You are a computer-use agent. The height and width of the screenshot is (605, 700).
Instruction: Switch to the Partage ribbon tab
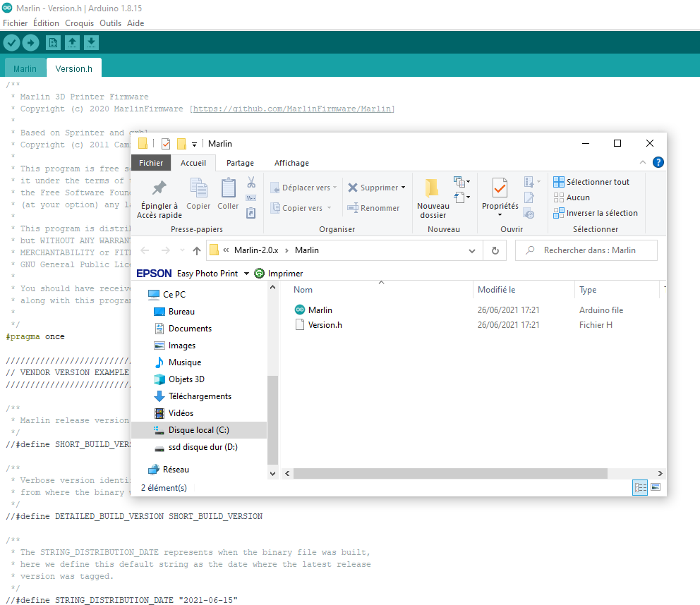coord(240,163)
